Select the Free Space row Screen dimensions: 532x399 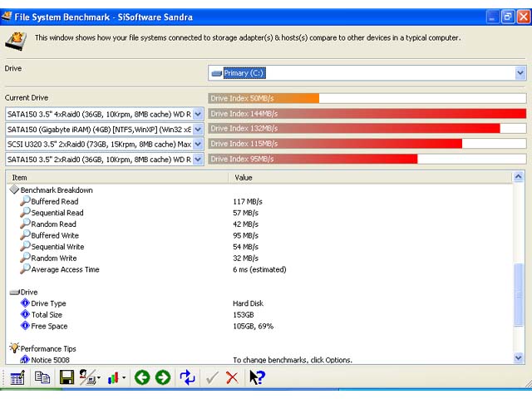coord(48,326)
